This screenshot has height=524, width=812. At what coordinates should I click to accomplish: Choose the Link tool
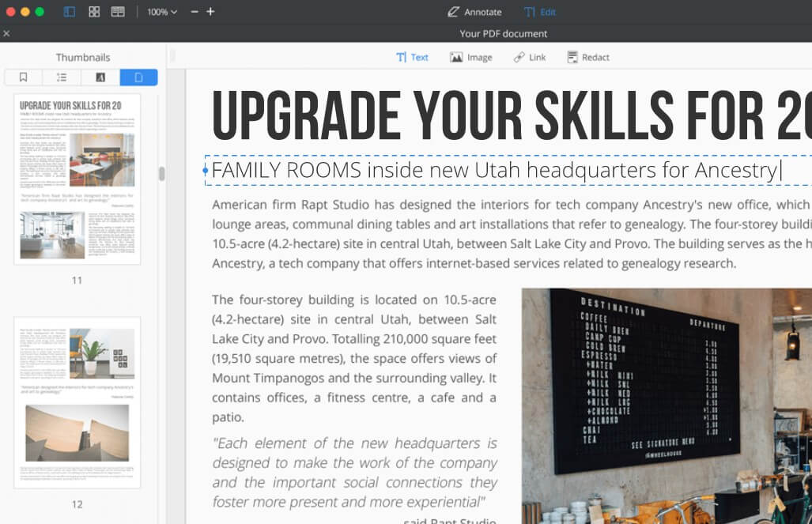point(530,57)
